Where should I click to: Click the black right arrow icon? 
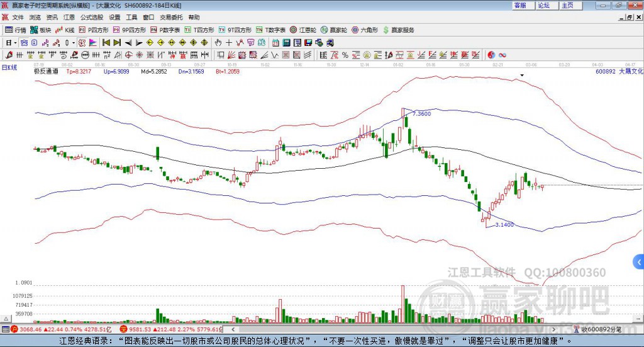[x=139, y=42]
